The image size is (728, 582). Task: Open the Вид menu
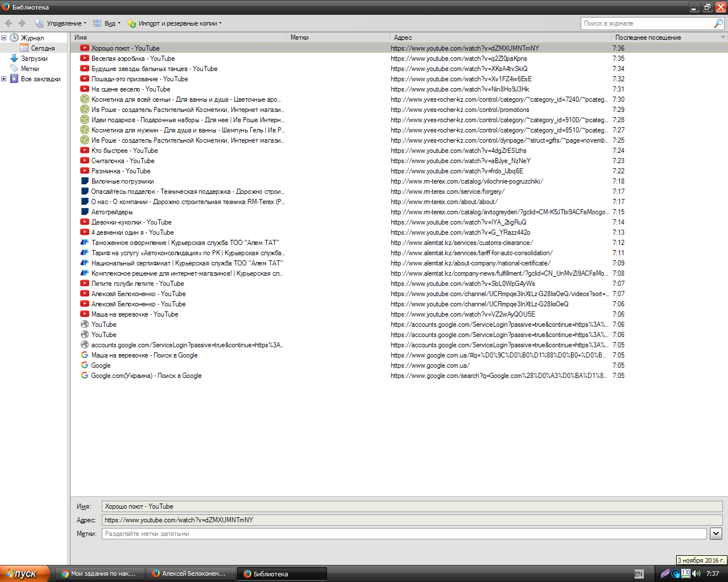[107, 23]
